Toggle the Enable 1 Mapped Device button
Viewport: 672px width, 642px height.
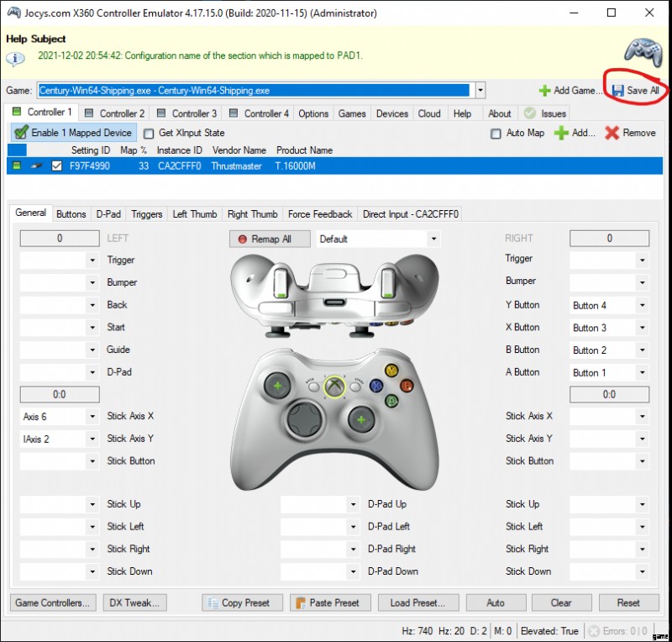click(72, 133)
